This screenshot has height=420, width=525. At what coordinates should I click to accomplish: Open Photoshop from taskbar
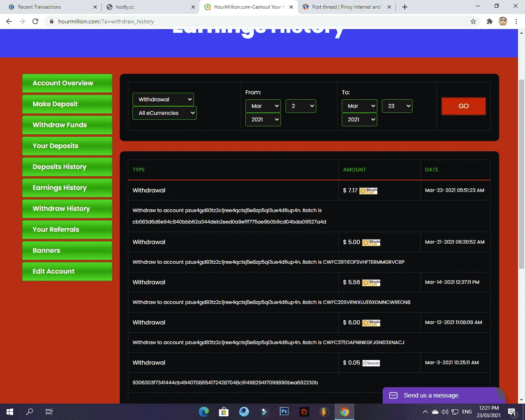284,412
